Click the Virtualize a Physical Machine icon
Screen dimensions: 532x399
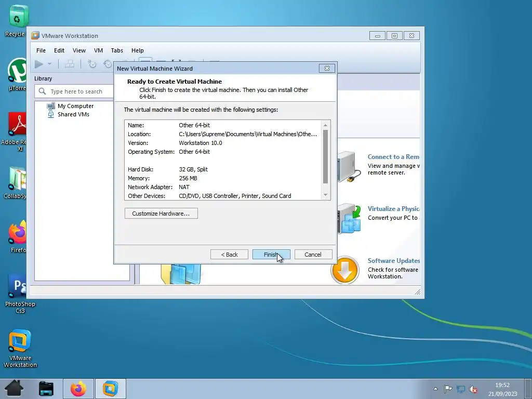tap(349, 219)
